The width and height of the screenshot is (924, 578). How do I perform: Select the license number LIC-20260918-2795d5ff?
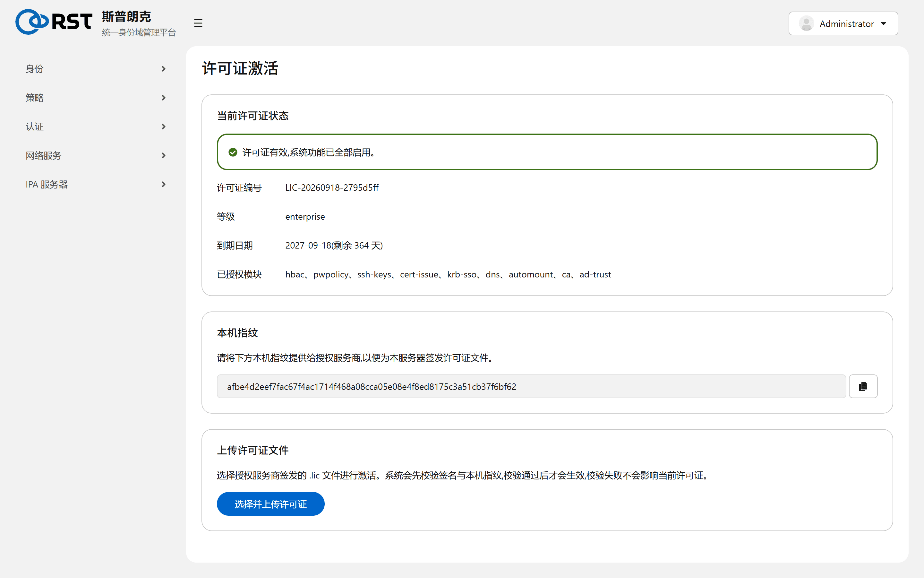[x=332, y=188]
